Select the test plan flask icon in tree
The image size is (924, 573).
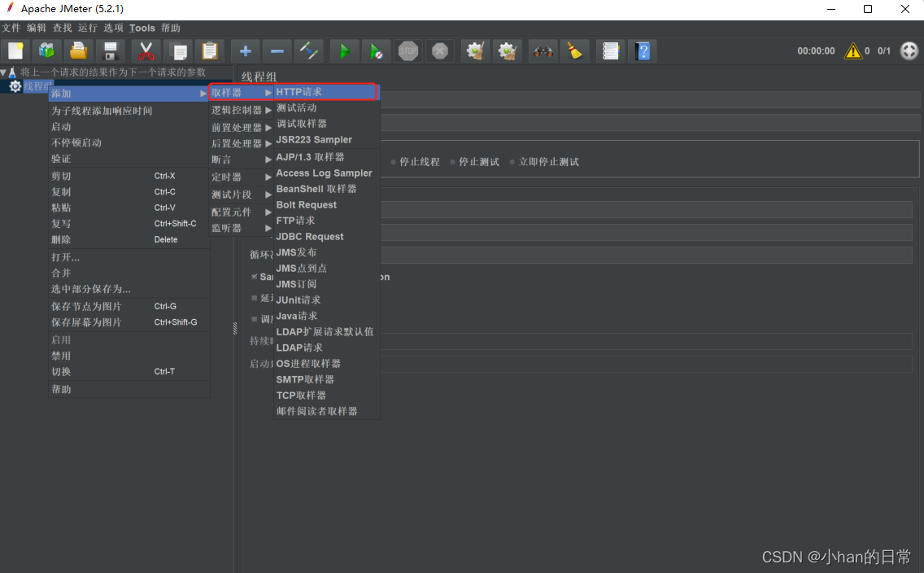click(x=11, y=72)
